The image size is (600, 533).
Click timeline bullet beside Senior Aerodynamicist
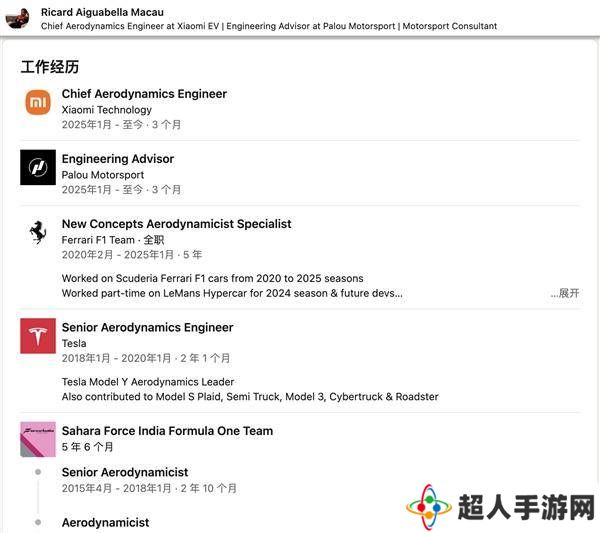tap(38, 472)
